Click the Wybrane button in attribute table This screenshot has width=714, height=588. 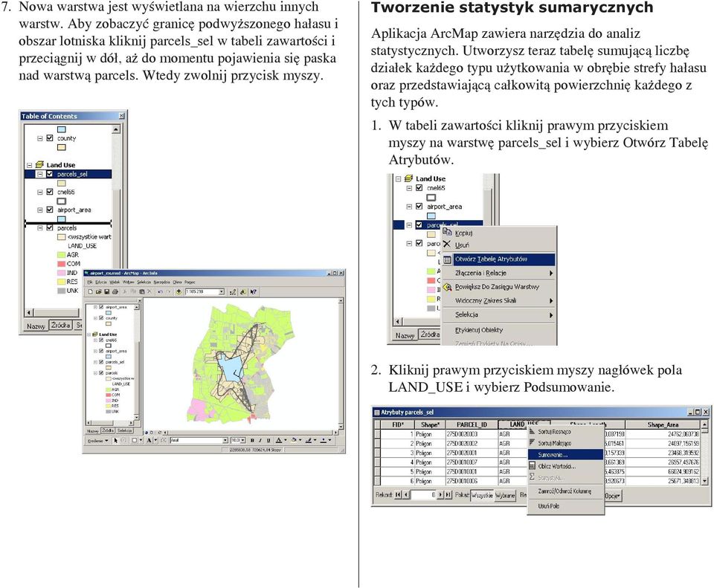coord(505,495)
